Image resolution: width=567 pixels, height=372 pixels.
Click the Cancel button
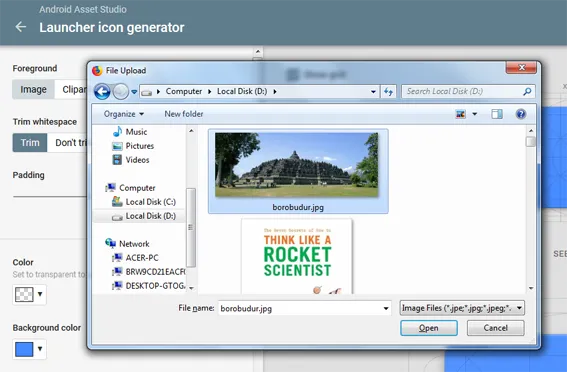click(x=495, y=328)
